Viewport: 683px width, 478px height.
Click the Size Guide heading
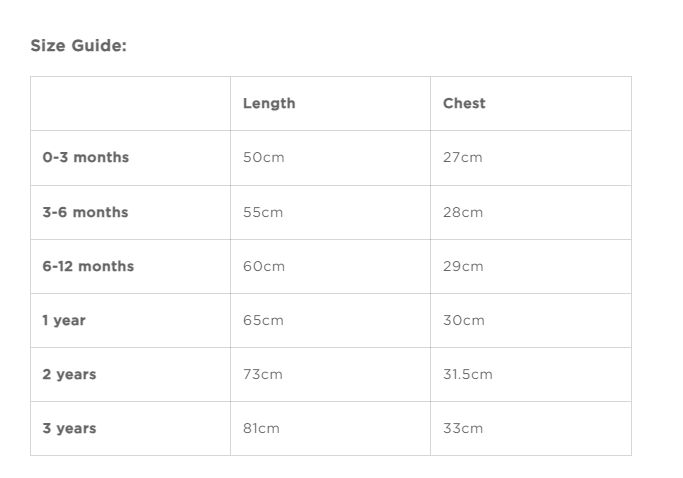[78, 46]
